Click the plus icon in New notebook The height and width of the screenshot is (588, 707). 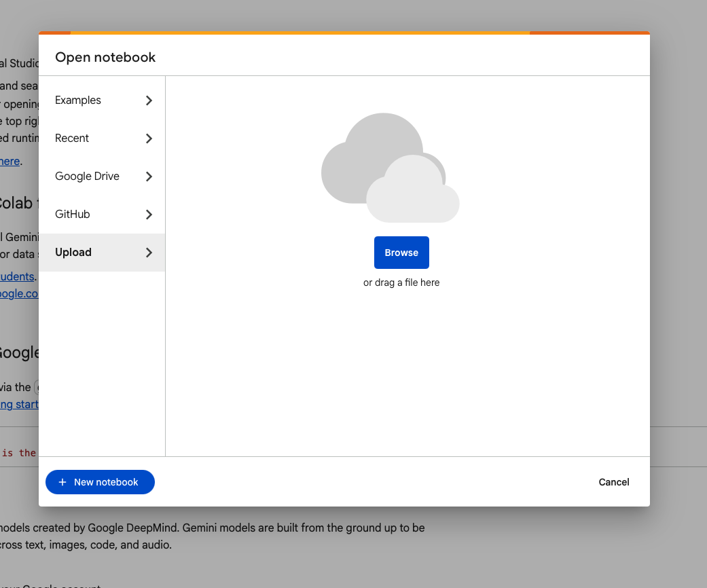pos(62,482)
